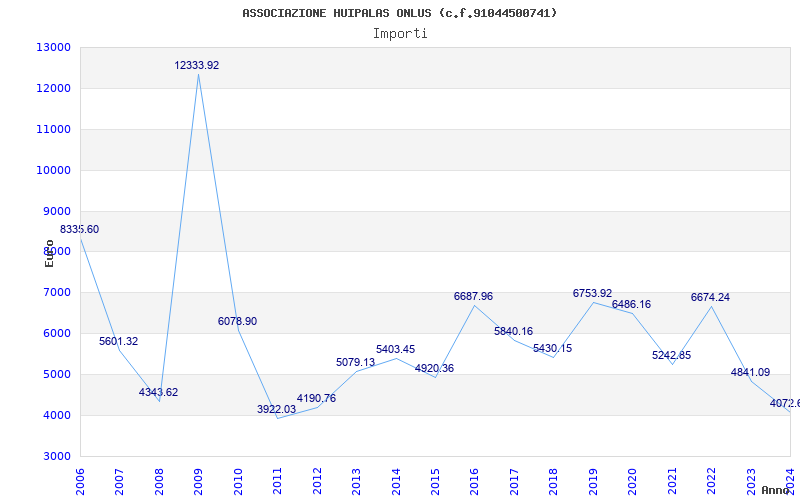This screenshot has height=500, width=800.
Task: Click the 2014 year label
Action: [x=396, y=482]
